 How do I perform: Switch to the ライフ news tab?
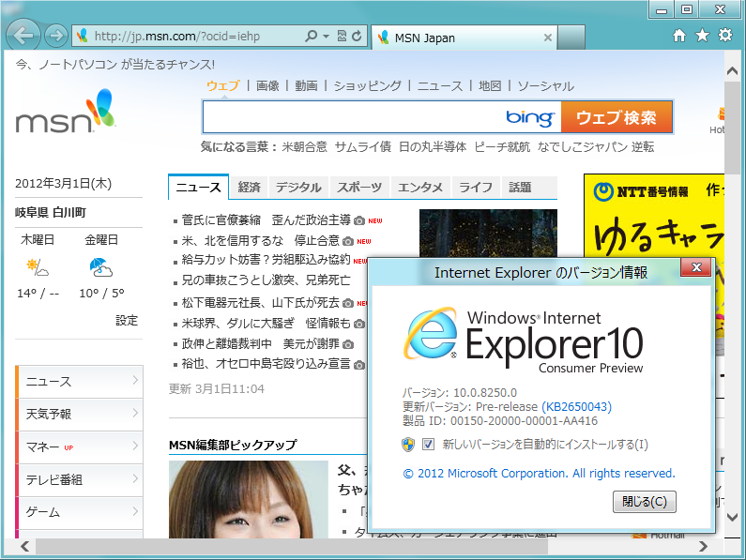pos(476,187)
